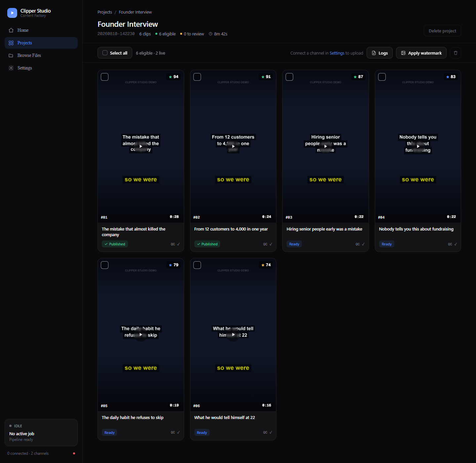Click the '6 eligible' green indicator
Viewport: 476px width, 463px height.
click(166, 34)
